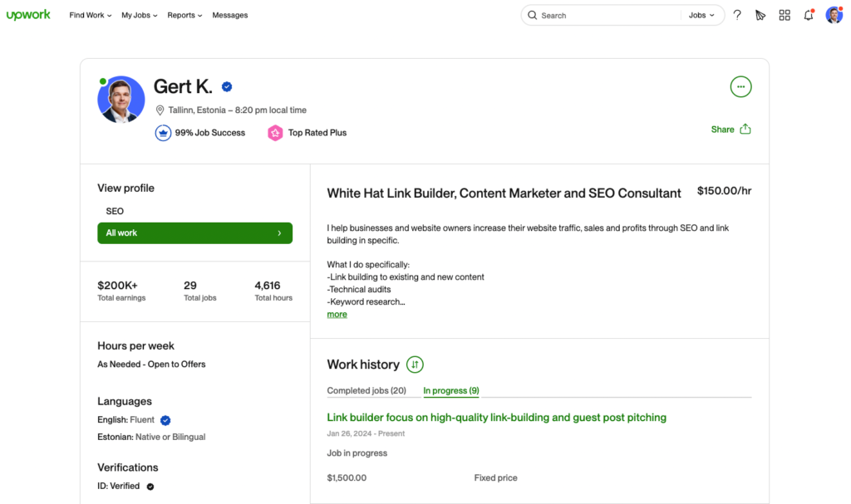Click the share upload icon
The width and height of the screenshot is (851, 504).
[745, 130]
